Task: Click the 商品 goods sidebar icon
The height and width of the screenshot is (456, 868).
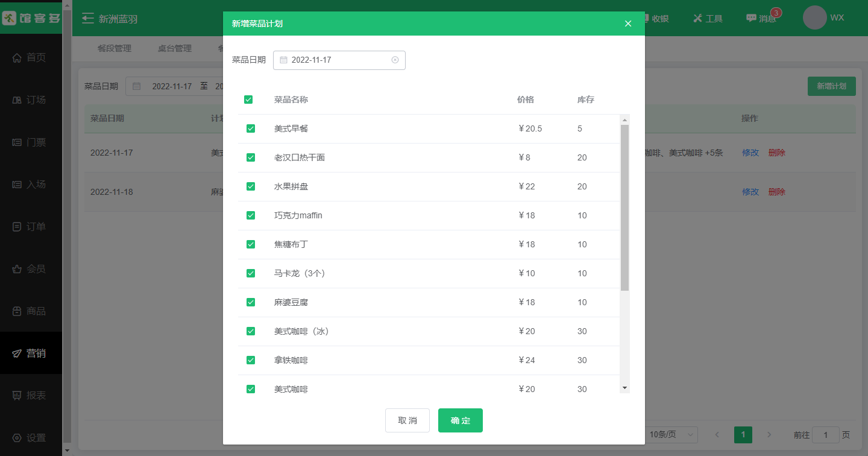Action: click(17, 311)
